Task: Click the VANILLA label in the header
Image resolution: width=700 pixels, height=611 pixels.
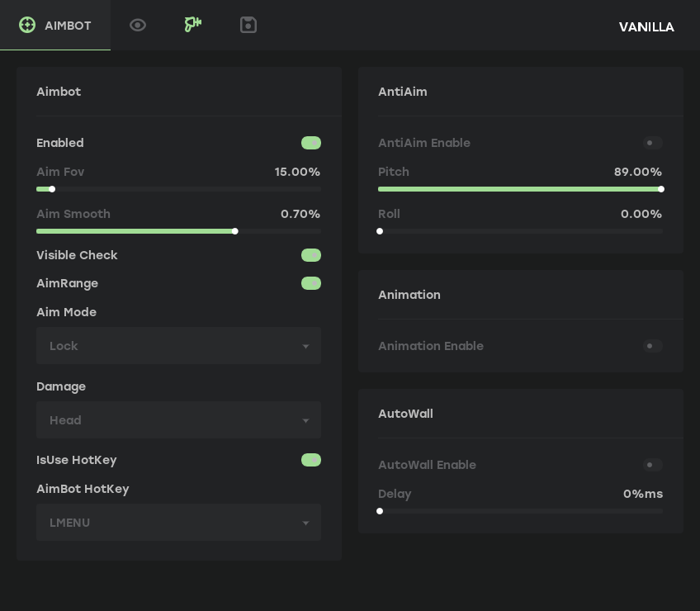Action: click(x=646, y=27)
